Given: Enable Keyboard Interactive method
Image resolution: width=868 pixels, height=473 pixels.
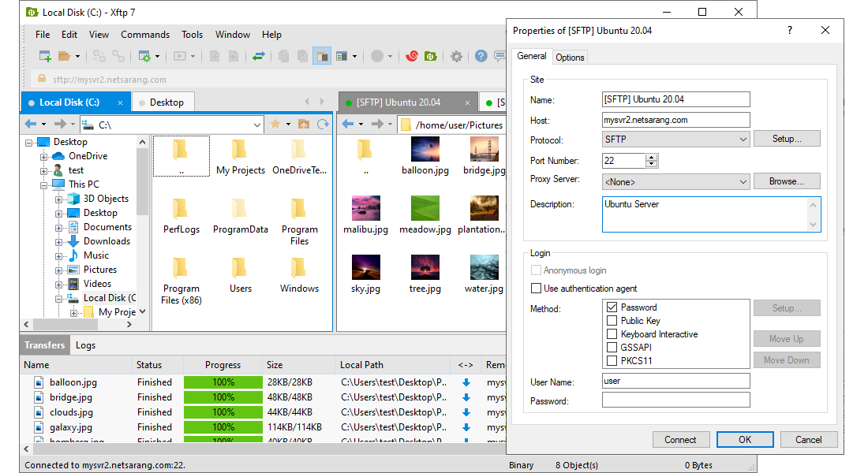Looking at the screenshot, I should pyautogui.click(x=612, y=334).
